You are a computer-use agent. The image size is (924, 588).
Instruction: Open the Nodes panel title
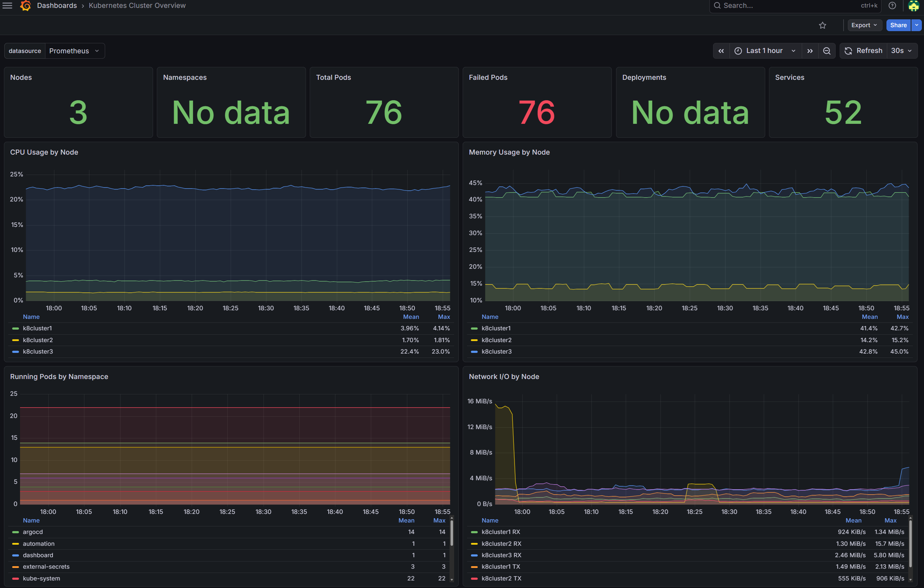[x=21, y=77]
